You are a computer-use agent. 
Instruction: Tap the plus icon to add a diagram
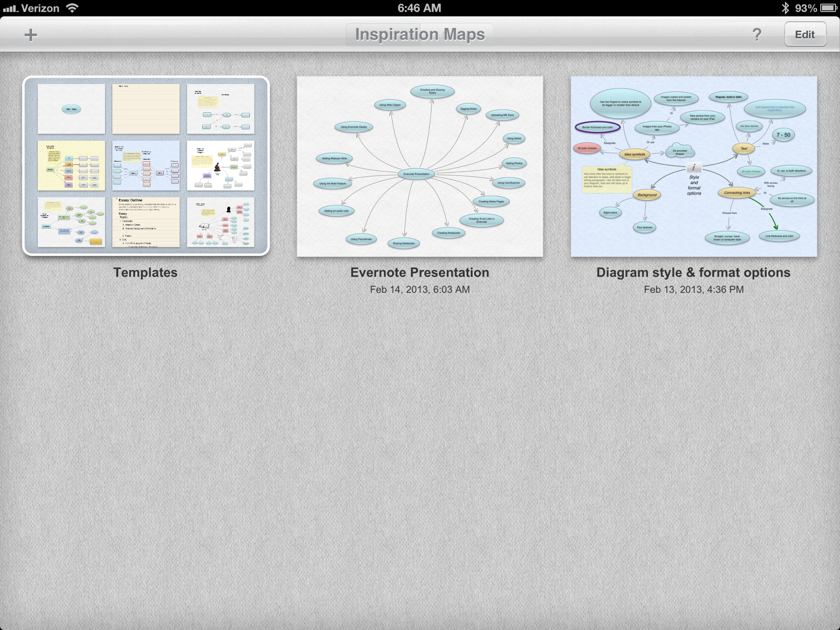point(31,35)
